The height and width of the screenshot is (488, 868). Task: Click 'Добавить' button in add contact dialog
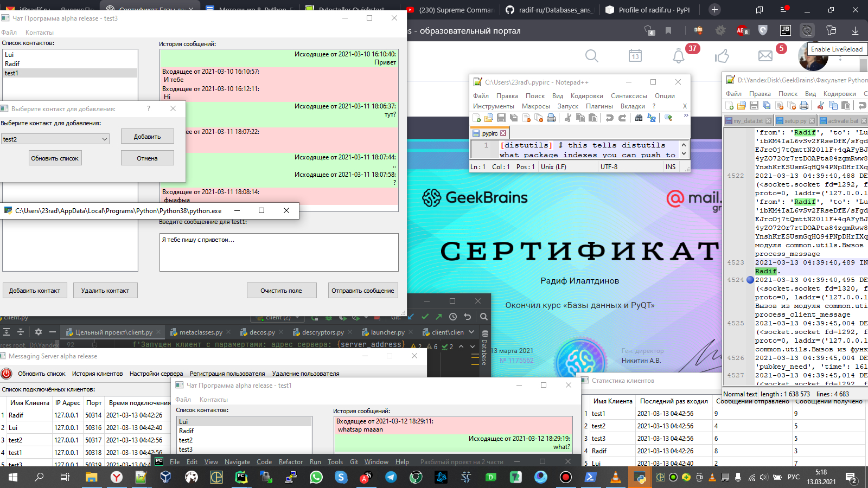[148, 137]
